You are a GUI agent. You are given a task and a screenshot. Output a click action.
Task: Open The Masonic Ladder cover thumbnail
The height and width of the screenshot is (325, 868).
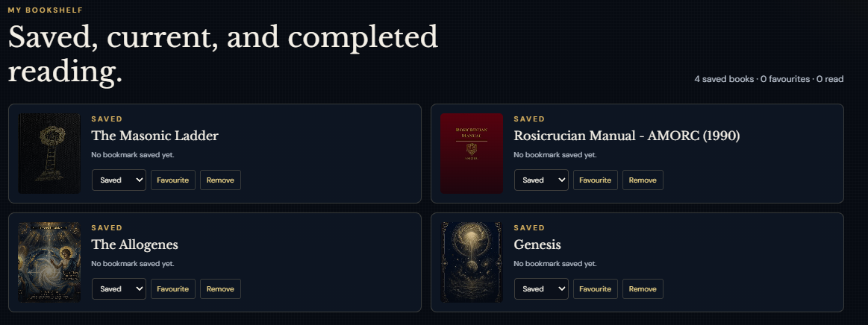coord(49,154)
